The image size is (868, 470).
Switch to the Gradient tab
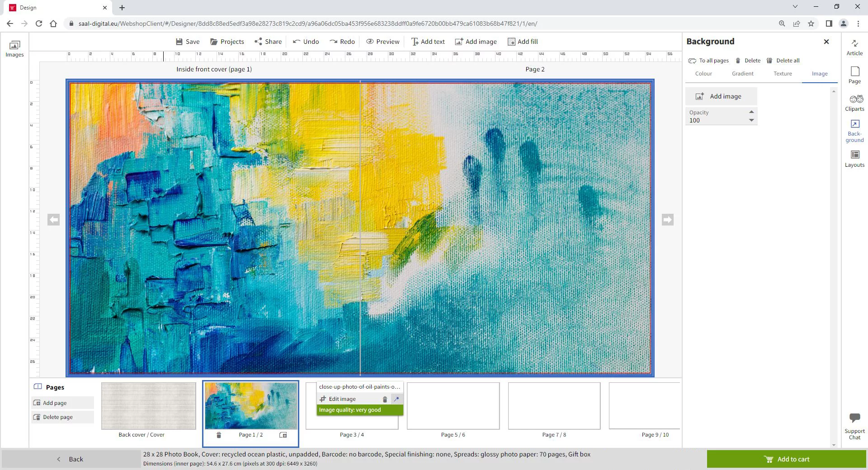(742, 74)
